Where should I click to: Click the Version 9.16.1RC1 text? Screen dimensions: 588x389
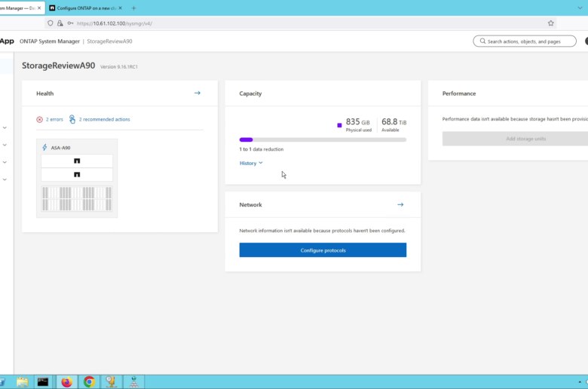pyautogui.click(x=119, y=67)
